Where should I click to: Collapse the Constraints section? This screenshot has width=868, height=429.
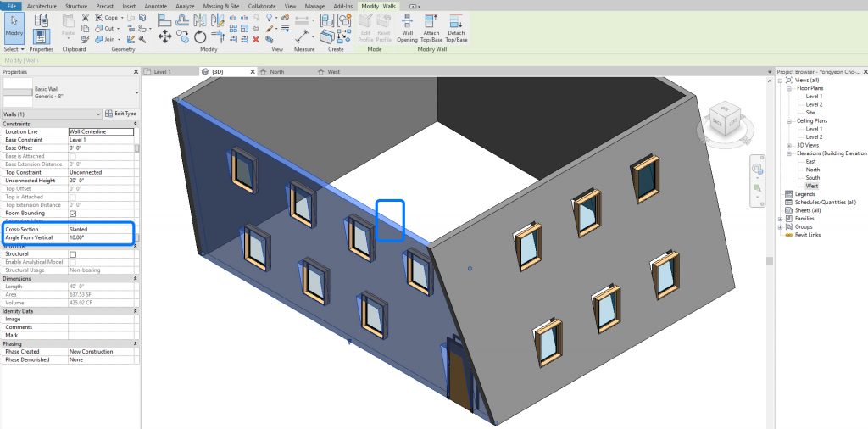click(136, 124)
